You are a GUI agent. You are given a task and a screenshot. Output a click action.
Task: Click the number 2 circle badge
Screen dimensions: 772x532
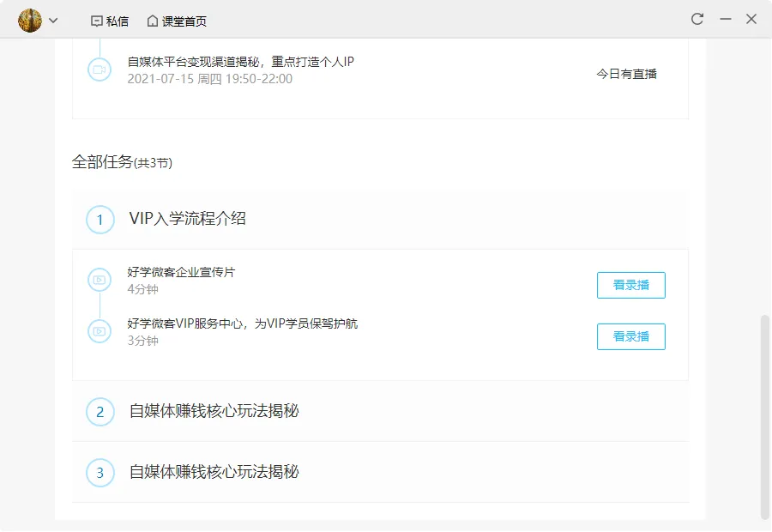pos(100,412)
